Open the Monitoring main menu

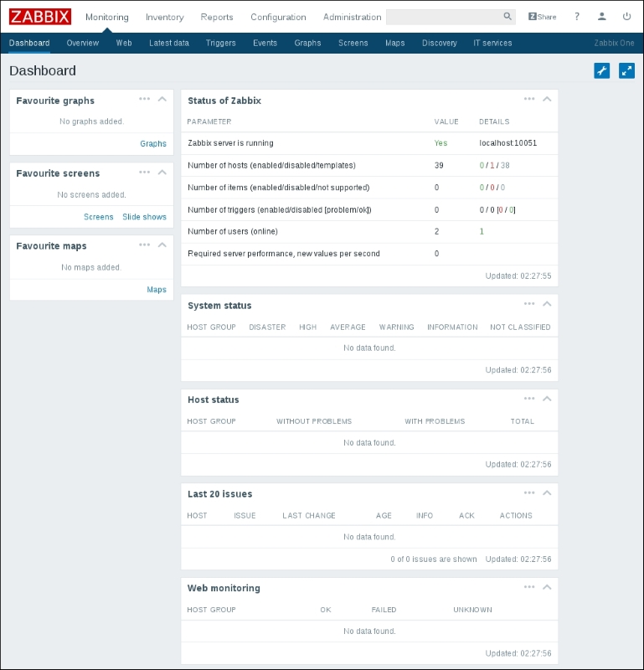click(x=107, y=17)
